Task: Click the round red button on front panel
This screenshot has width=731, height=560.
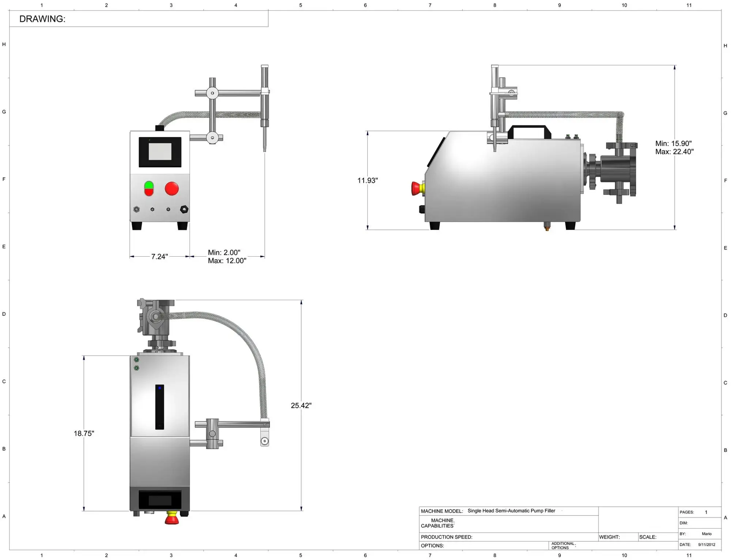Action: (x=172, y=189)
